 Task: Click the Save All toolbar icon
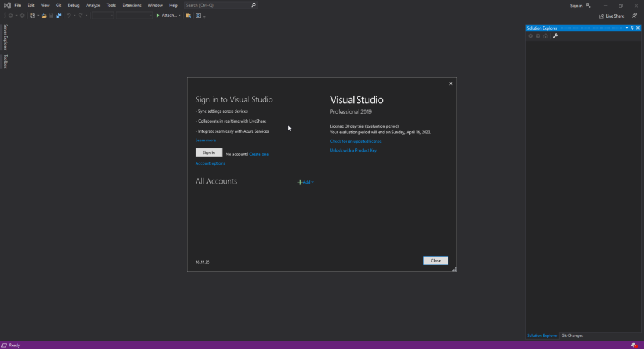pyautogui.click(x=58, y=16)
